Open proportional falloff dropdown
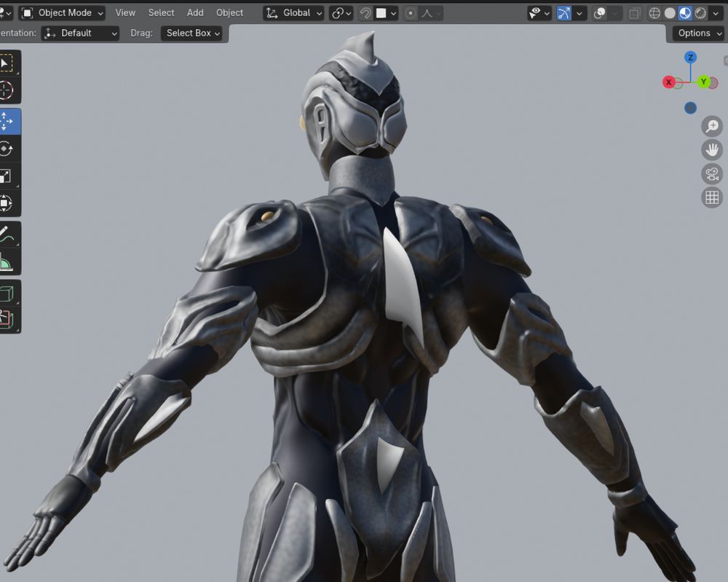728x582 pixels. point(430,13)
